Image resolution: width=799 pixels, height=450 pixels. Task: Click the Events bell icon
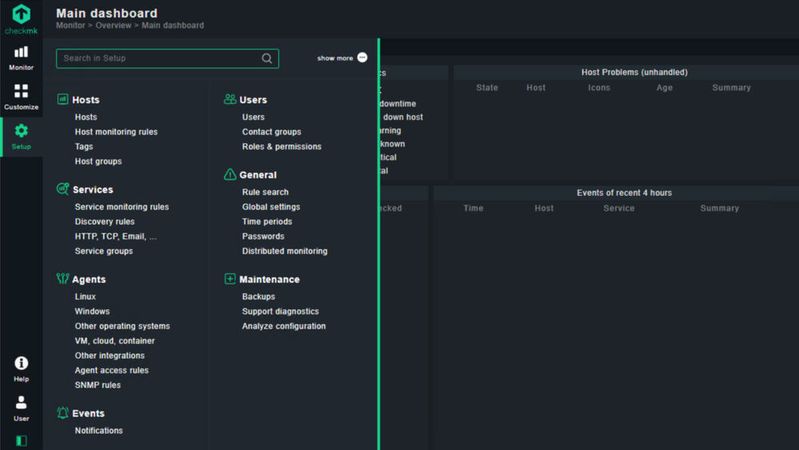pos(63,413)
